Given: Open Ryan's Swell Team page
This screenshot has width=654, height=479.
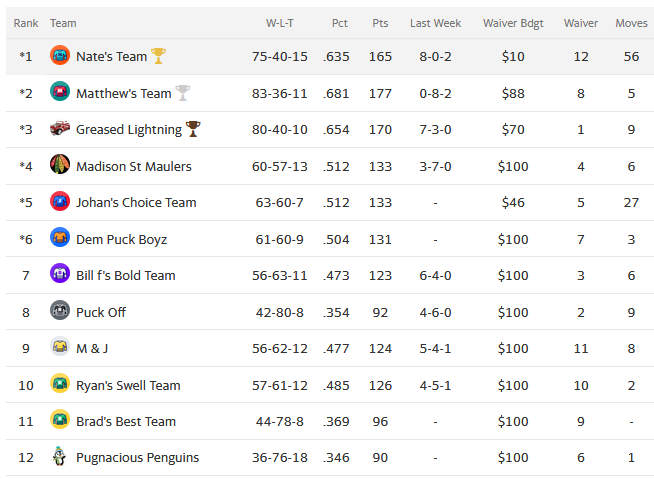Looking at the screenshot, I should click(128, 385).
